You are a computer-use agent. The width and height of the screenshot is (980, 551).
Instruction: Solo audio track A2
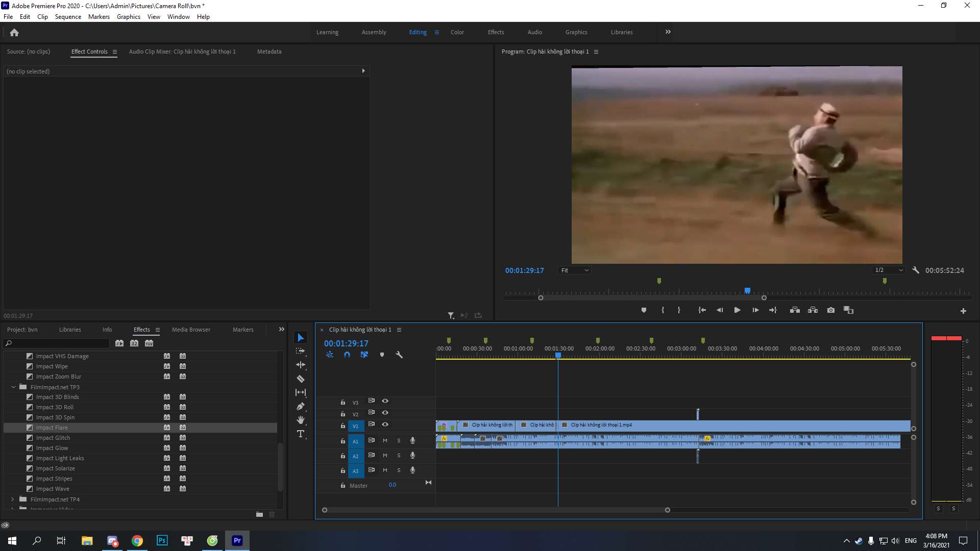pyautogui.click(x=399, y=456)
